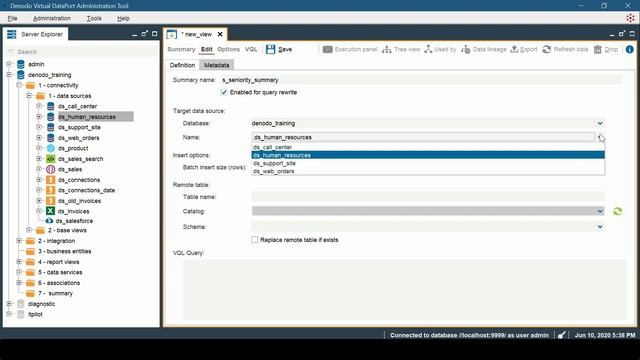640x360 pixels.
Task: Expand the ds_web_orders tree node
Action: (x=39, y=138)
